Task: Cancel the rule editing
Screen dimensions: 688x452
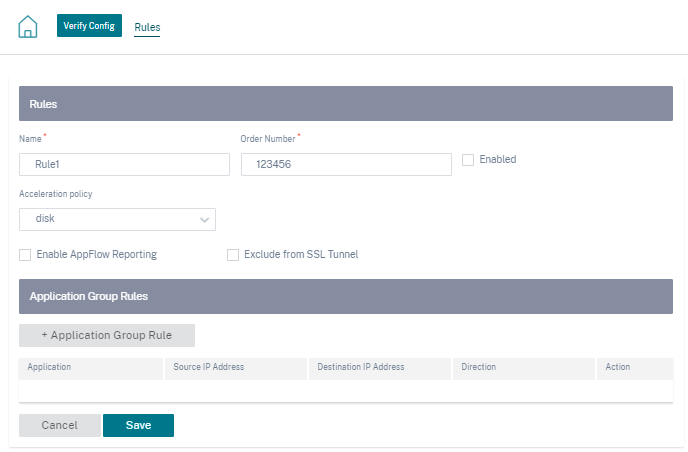Action: click(60, 425)
